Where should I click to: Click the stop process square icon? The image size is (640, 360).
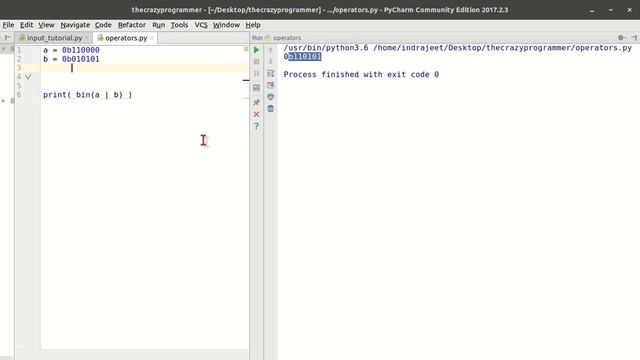click(x=256, y=62)
